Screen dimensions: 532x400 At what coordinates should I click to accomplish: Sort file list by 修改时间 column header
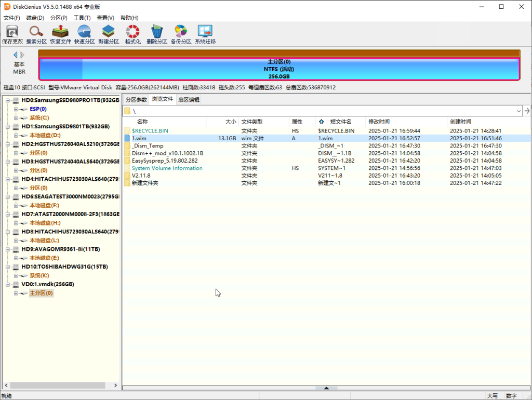coord(379,122)
